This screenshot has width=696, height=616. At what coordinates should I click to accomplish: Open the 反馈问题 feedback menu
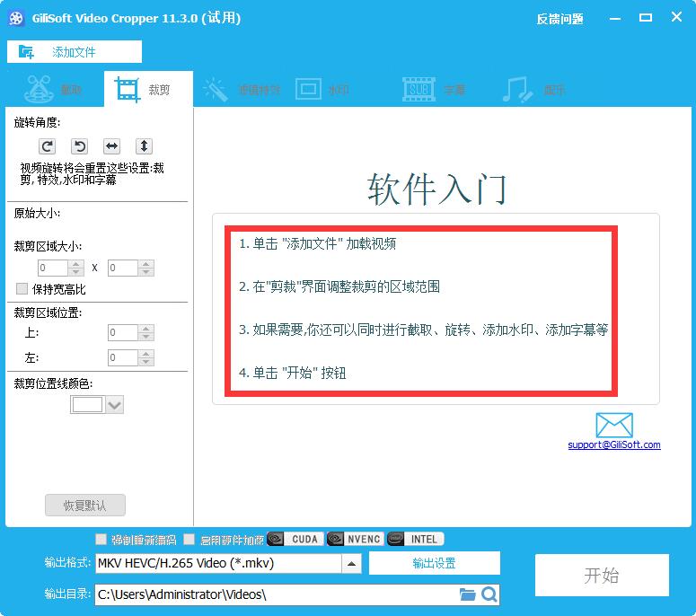coord(559,19)
